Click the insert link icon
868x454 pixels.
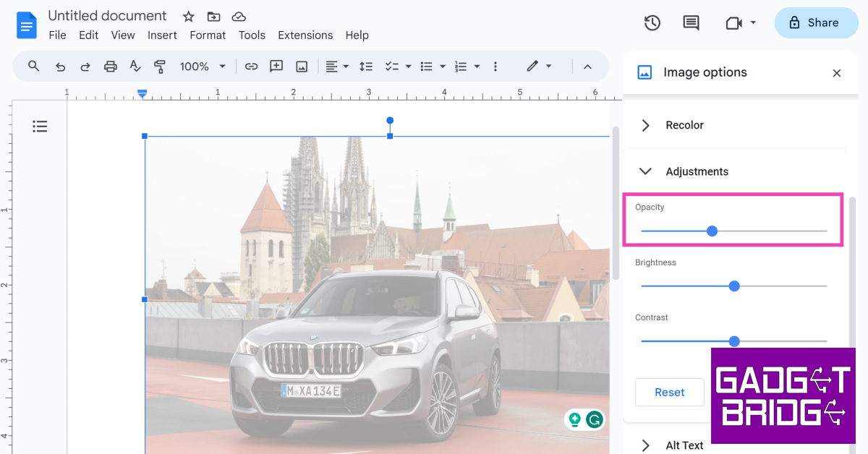[251, 67]
